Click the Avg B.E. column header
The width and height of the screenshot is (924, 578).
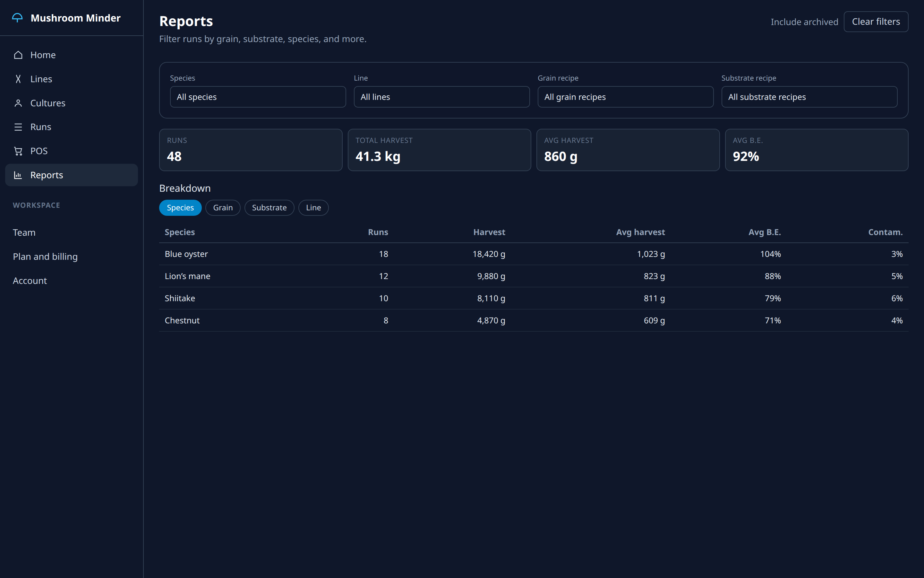(765, 232)
